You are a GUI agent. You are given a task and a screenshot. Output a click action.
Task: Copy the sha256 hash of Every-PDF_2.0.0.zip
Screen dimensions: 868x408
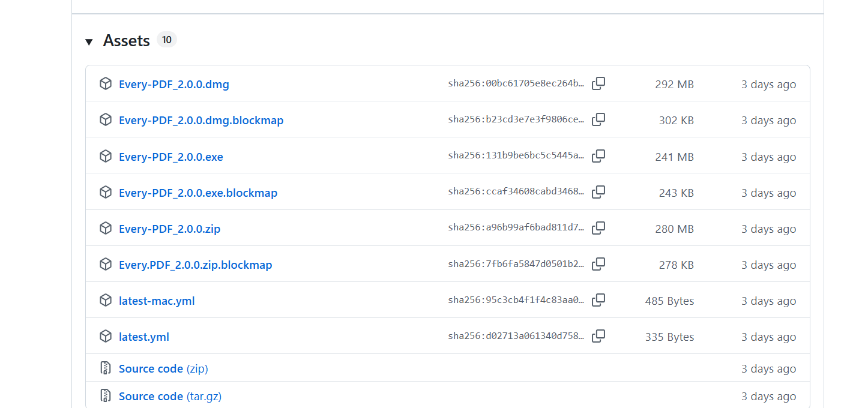[598, 228]
